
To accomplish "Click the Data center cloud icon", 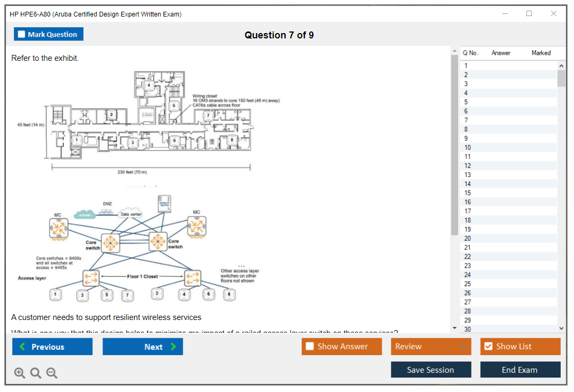I will click(131, 214).
